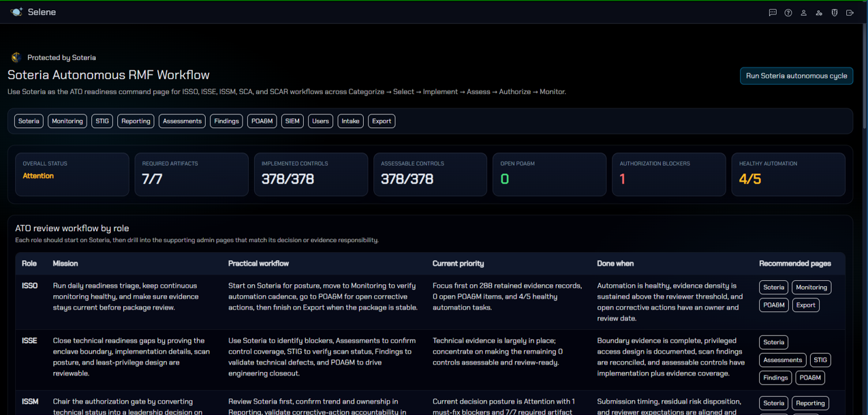Open the Users navigation pill
The width and height of the screenshot is (868, 415).
[x=320, y=121]
